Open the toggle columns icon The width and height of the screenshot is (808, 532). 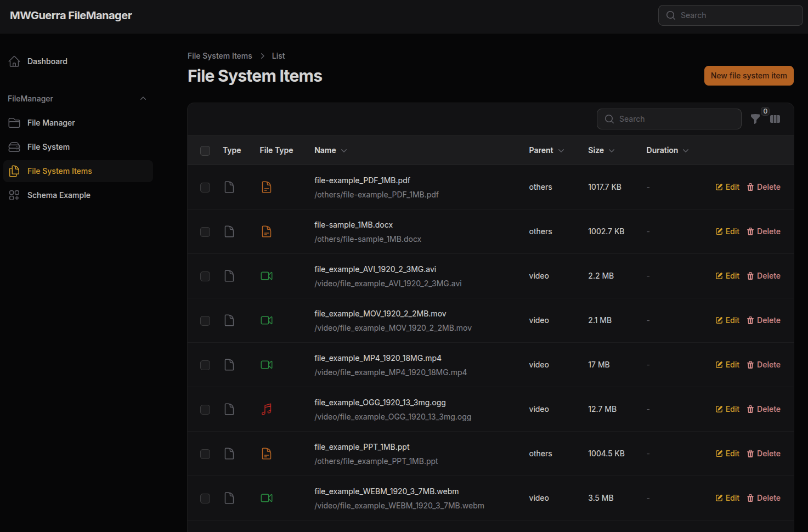[775, 119]
